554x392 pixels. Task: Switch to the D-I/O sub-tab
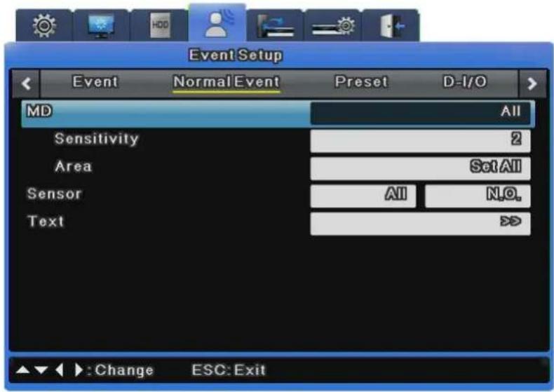coord(465,82)
